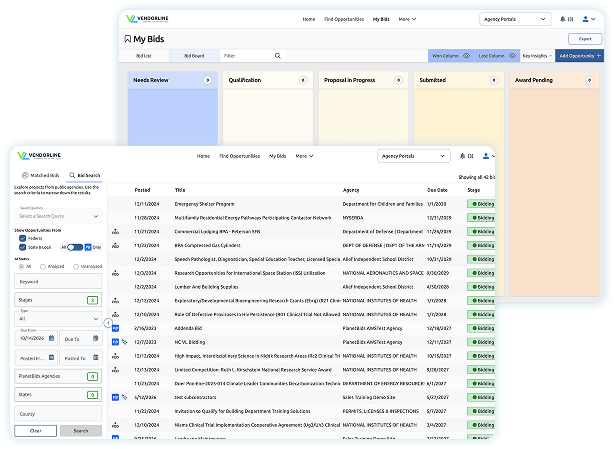614x449 pixels.
Task: Switch to the Bid List tab
Action: click(144, 56)
